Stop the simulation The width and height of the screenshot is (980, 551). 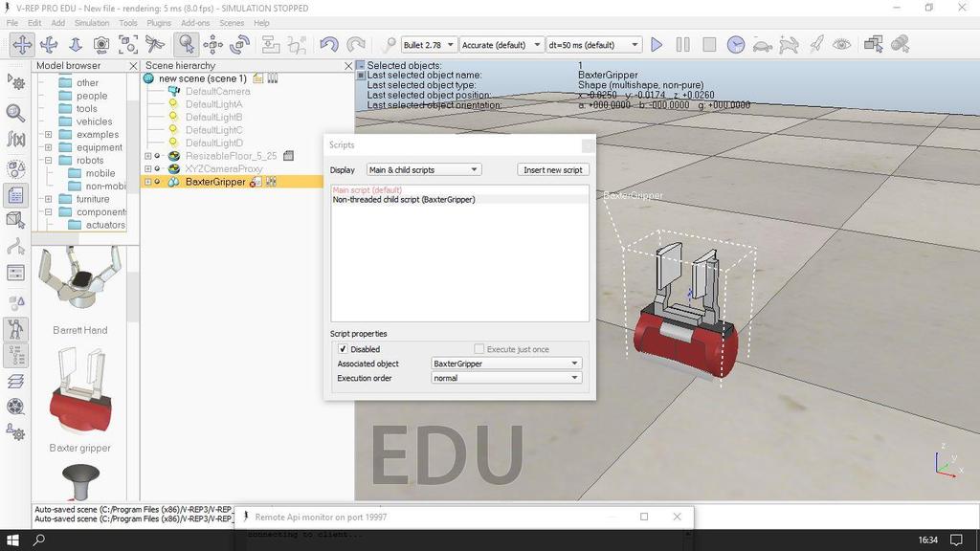pyautogui.click(x=709, y=44)
